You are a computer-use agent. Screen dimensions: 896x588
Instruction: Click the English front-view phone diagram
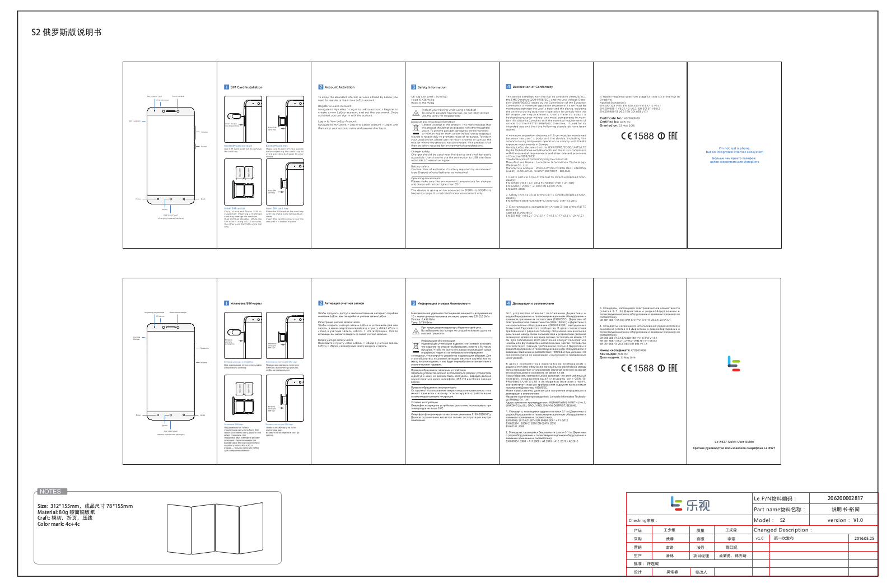click(171, 155)
